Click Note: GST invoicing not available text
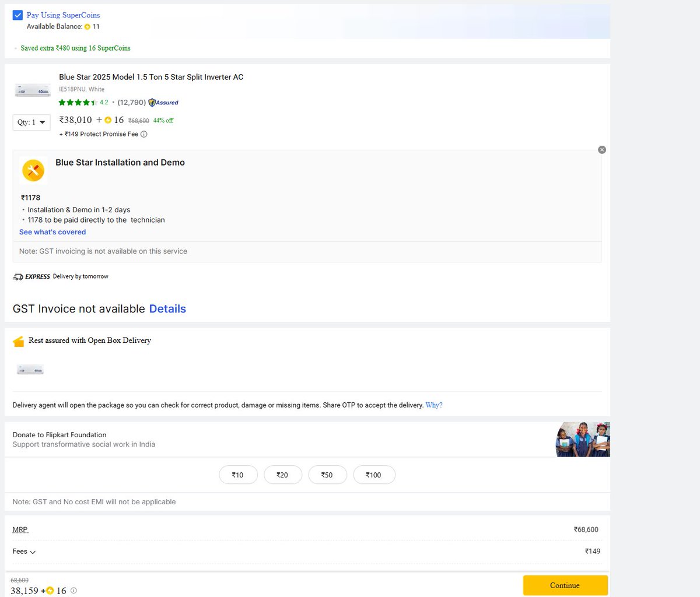 tap(103, 251)
